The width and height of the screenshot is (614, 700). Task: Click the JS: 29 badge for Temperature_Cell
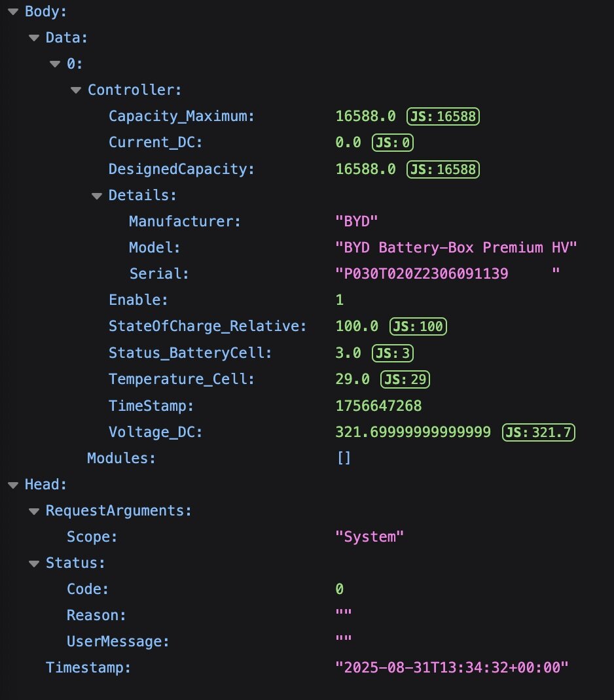[405, 379]
